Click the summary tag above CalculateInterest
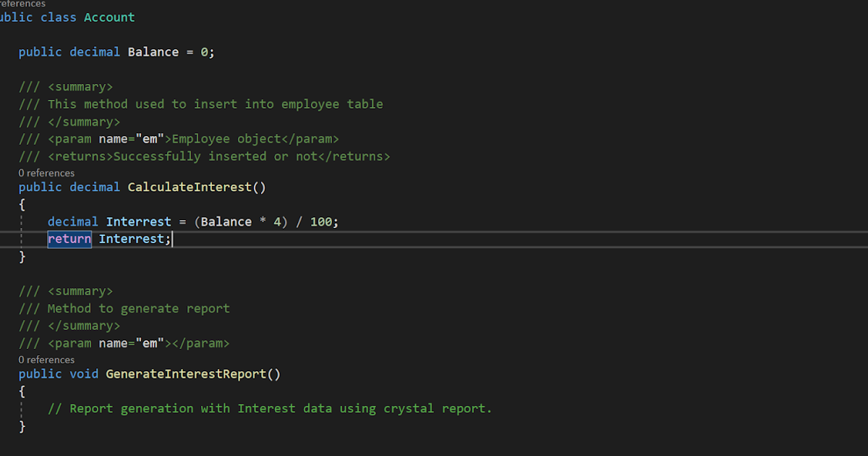Viewport: 868px width, 456px height. coord(80,86)
